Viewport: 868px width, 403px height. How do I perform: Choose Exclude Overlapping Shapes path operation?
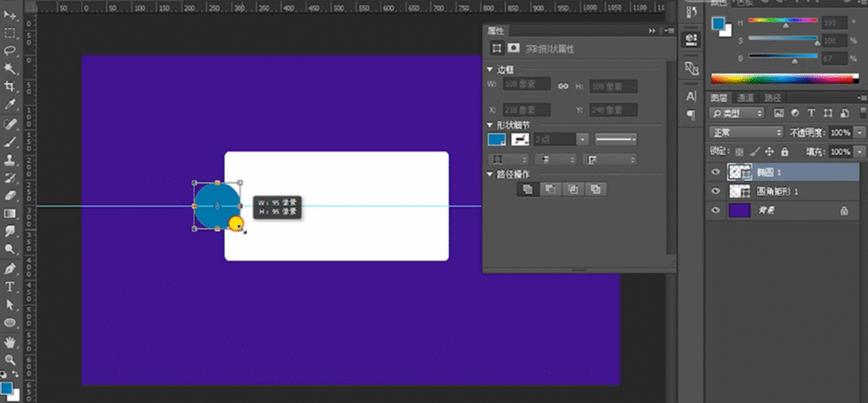[596, 189]
